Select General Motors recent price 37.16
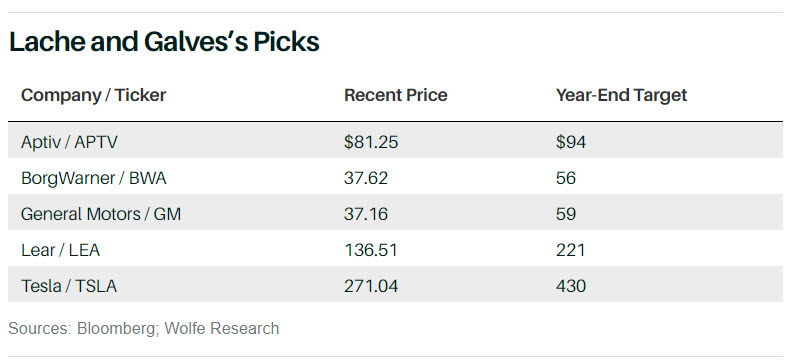 [x=366, y=214]
